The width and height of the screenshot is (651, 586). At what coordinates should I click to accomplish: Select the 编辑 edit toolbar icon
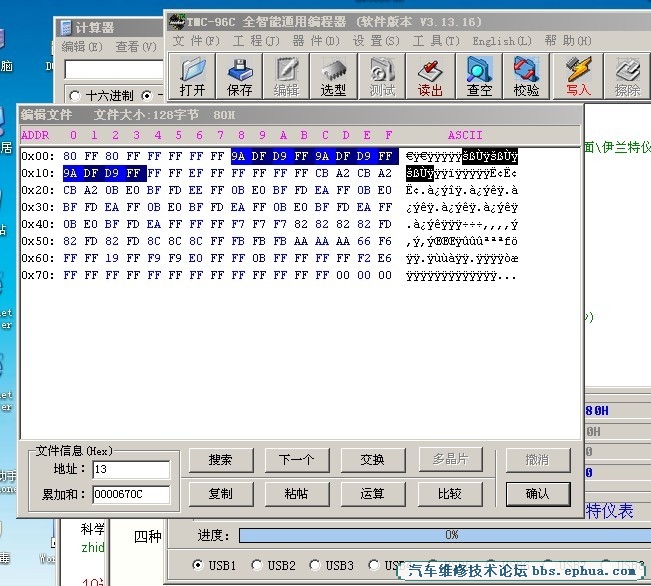[286, 76]
